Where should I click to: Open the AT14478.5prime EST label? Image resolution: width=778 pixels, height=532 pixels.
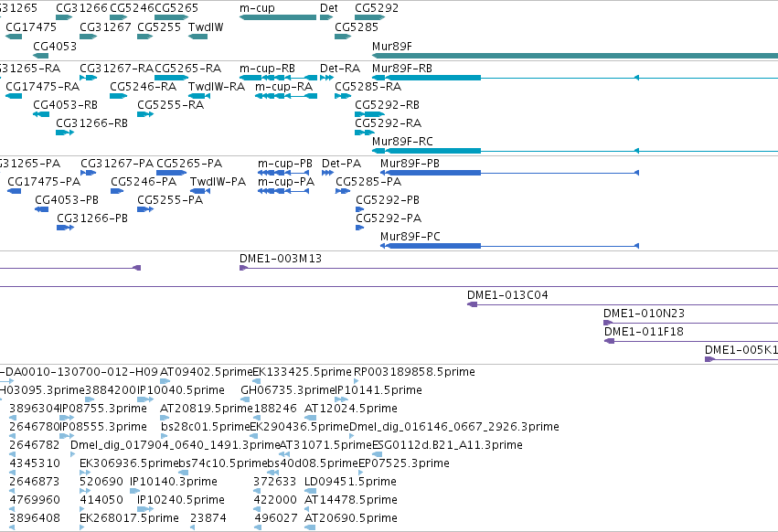coord(351,500)
